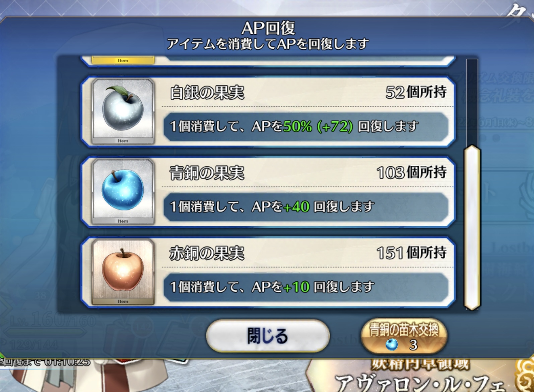Viewport: 534px width, 392px height.
Task: Click the scrollbar thumb handle
Action: point(472,228)
